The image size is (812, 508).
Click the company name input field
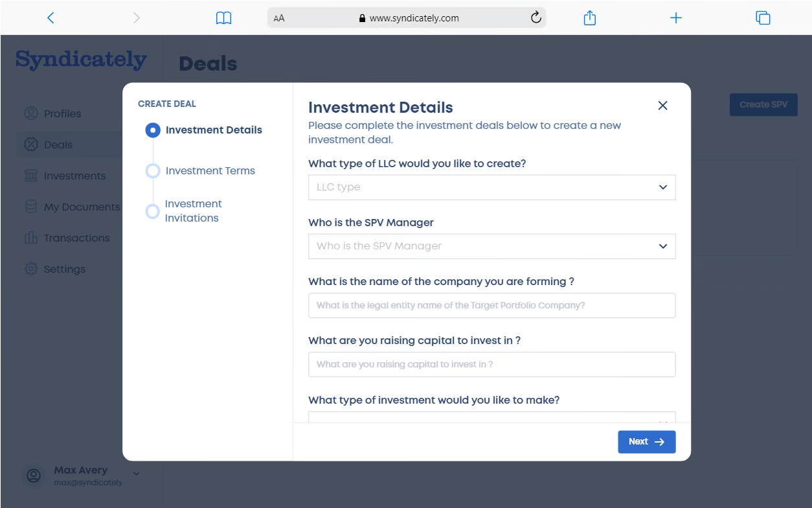click(x=491, y=305)
